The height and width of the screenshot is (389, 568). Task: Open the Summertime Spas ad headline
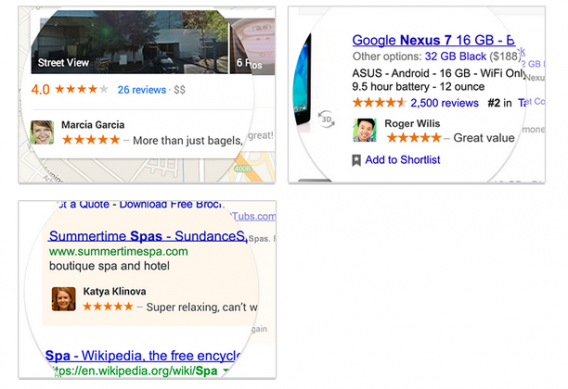tap(148, 236)
